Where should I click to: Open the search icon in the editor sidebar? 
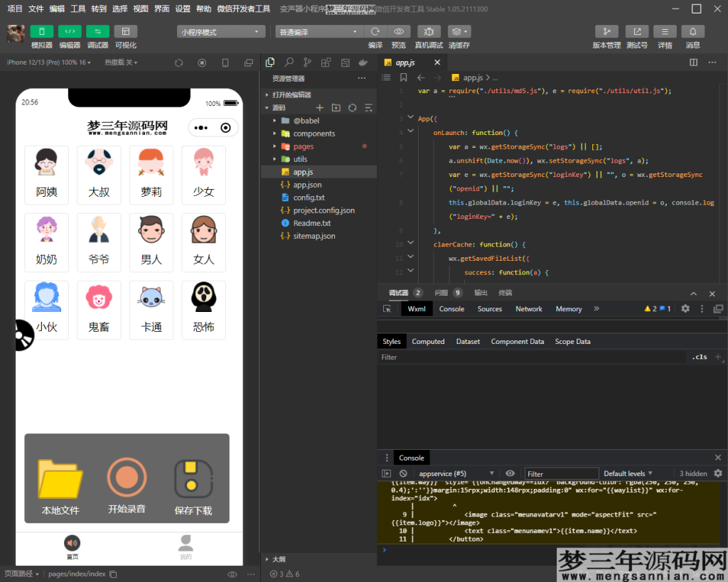click(287, 62)
